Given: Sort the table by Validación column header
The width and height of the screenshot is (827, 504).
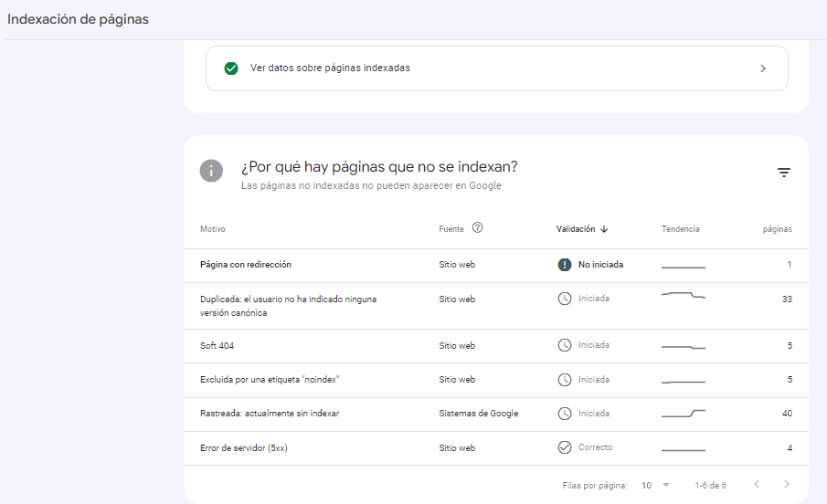Looking at the screenshot, I should (576, 229).
